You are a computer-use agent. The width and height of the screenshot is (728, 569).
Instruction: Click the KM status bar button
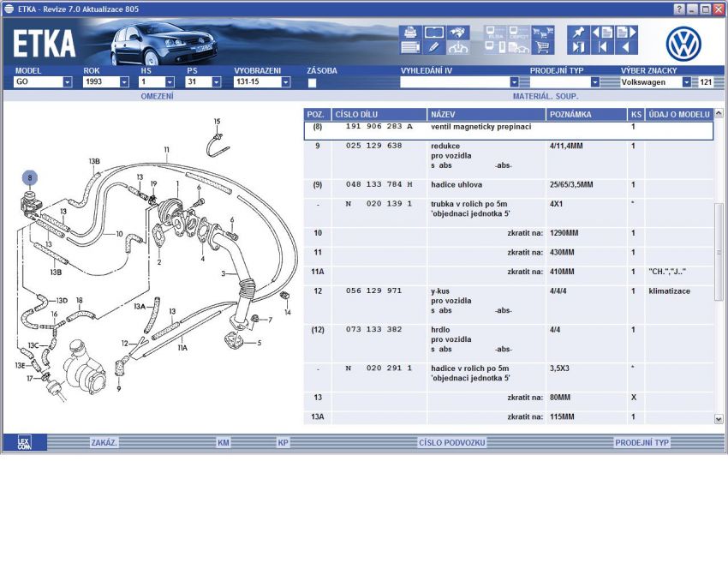click(224, 443)
